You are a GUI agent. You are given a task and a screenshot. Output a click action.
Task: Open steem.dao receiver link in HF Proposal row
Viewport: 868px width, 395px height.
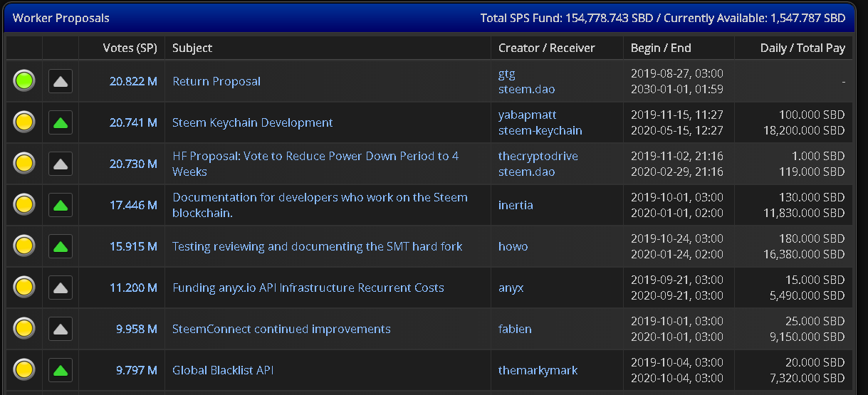(x=526, y=172)
